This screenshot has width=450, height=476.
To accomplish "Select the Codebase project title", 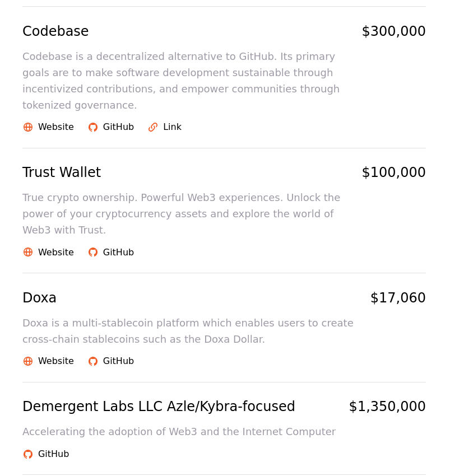I will point(55,31).
